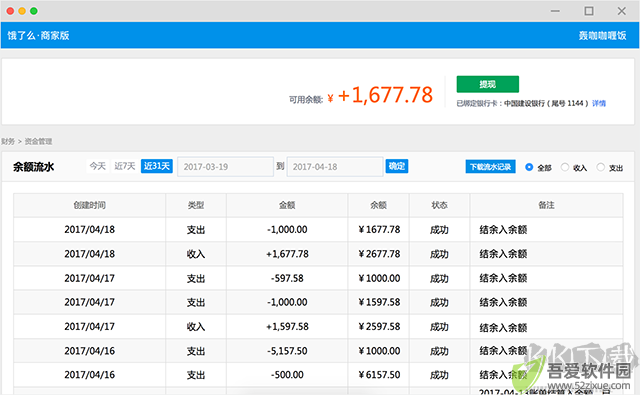Screen dimensions: 640x395
Task: Click the green 提现 withdraw button
Action: (x=487, y=84)
